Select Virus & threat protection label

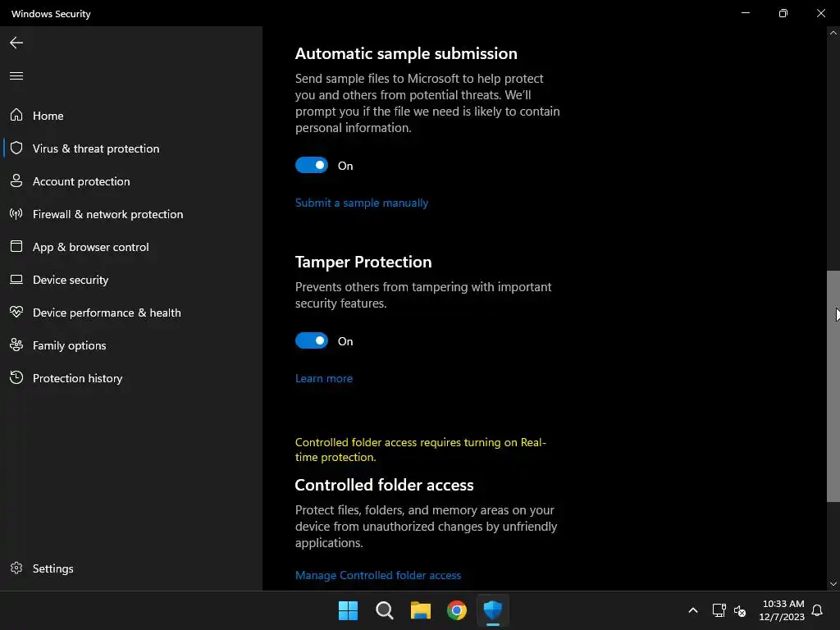[x=96, y=148]
